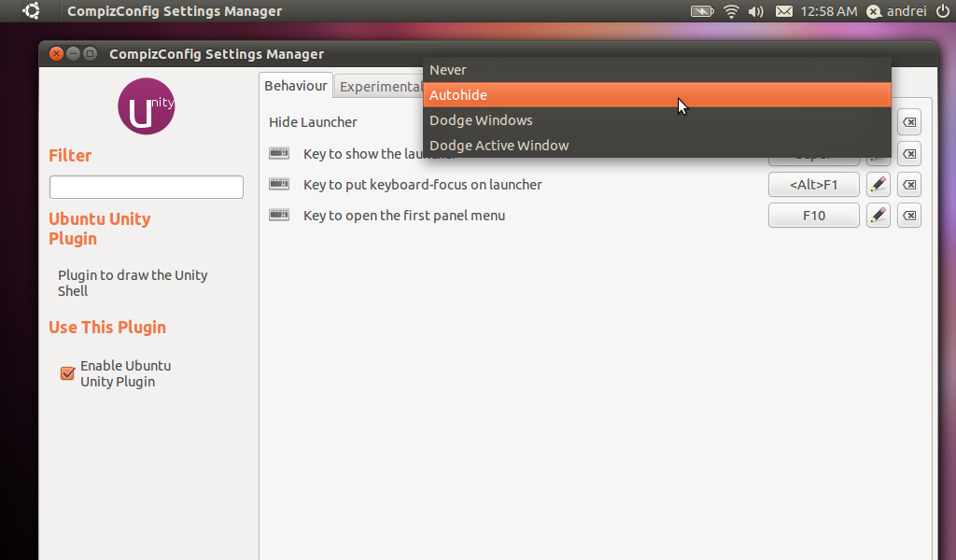Click the <Alt>F1 keybinding button
The width and height of the screenshot is (956, 560).
[814, 185]
